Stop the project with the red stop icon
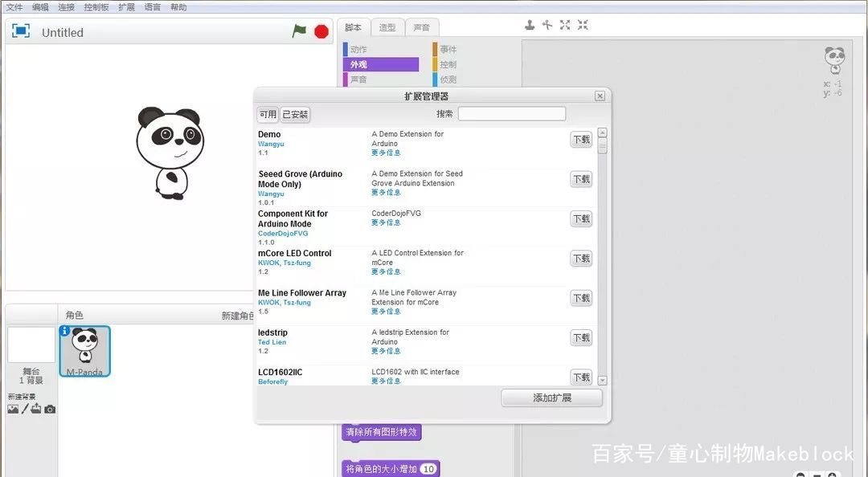 [x=321, y=31]
